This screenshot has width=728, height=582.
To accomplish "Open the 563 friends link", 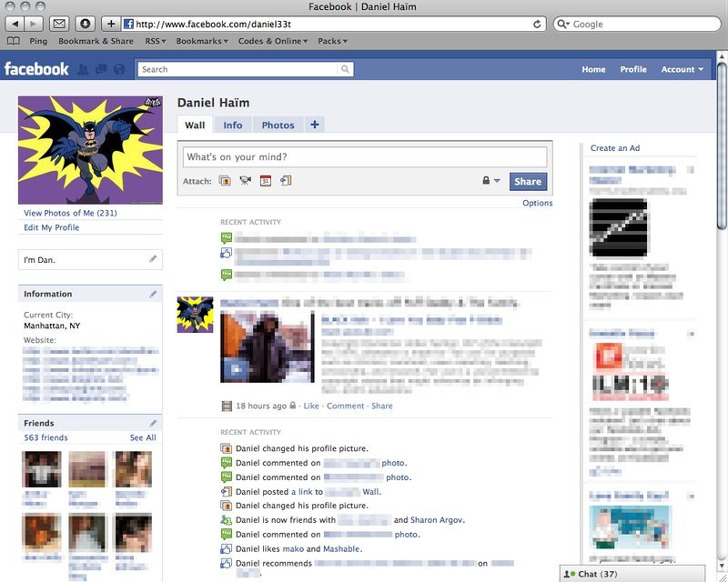I will point(45,437).
